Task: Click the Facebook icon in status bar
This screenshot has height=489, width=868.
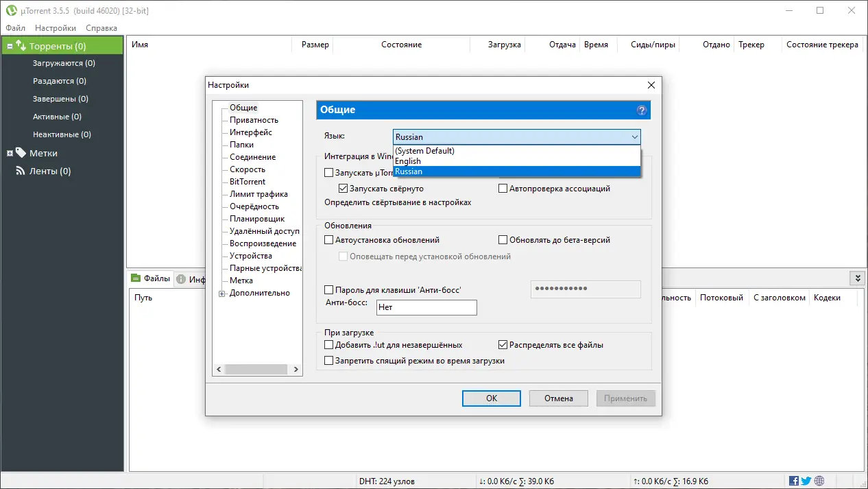Action: (x=794, y=481)
